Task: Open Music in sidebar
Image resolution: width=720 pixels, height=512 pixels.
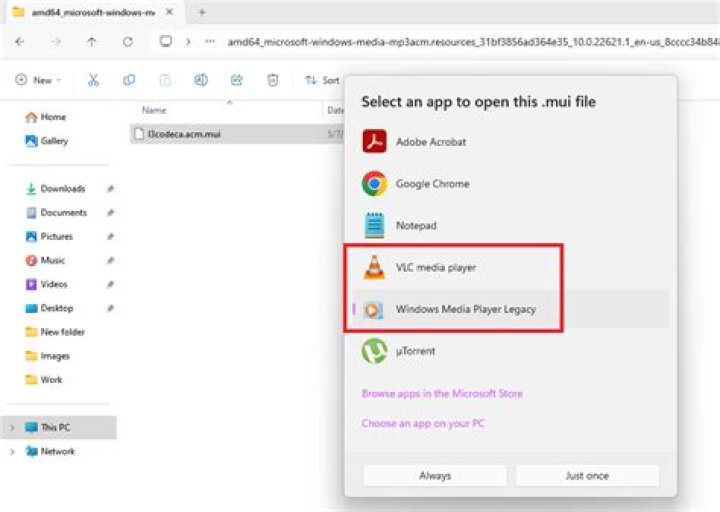Action: [45, 260]
